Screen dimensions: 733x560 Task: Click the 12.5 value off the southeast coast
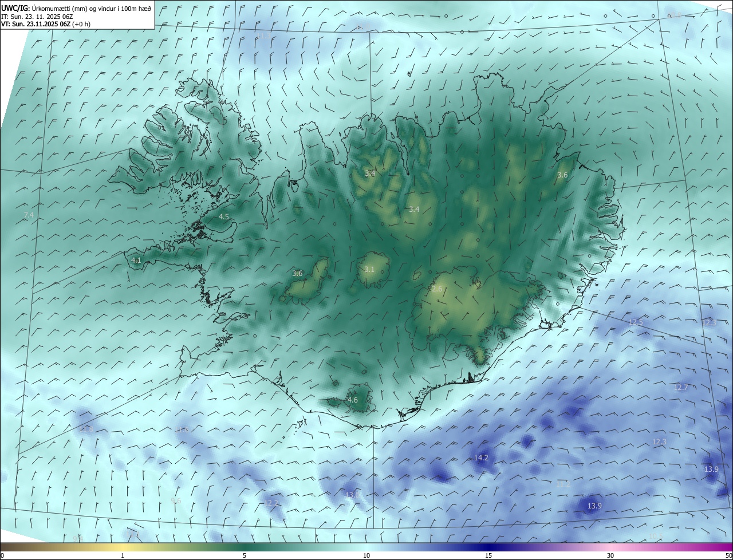point(636,322)
